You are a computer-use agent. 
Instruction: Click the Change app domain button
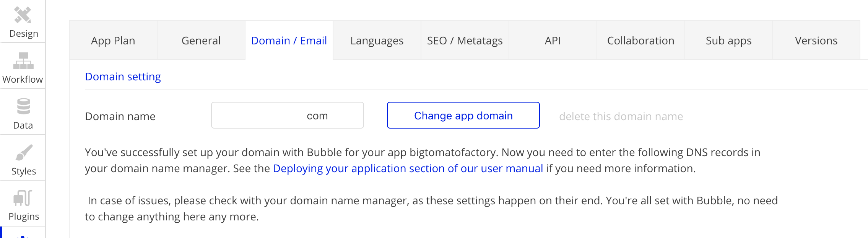[x=463, y=116]
